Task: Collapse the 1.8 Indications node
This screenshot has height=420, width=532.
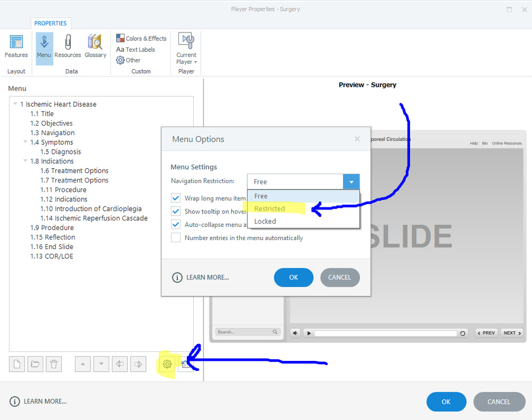Action: click(26, 161)
